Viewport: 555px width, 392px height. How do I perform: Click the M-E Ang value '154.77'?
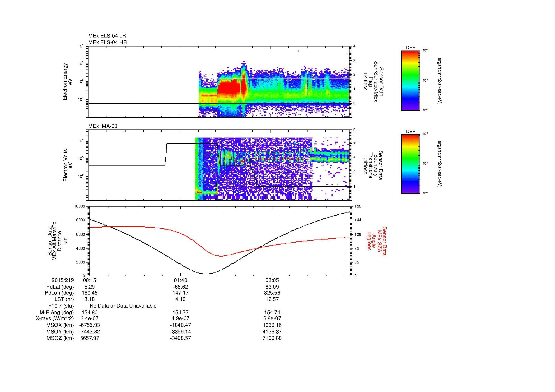click(180, 313)
